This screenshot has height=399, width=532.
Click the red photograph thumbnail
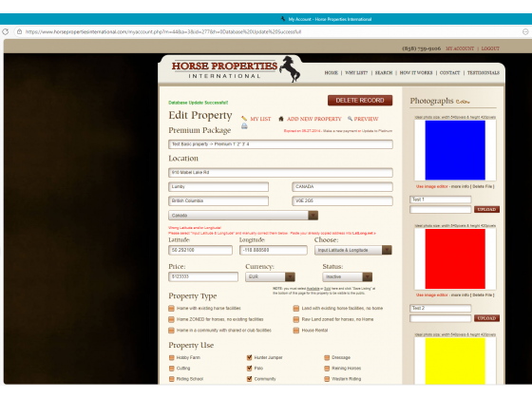(x=455, y=258)
